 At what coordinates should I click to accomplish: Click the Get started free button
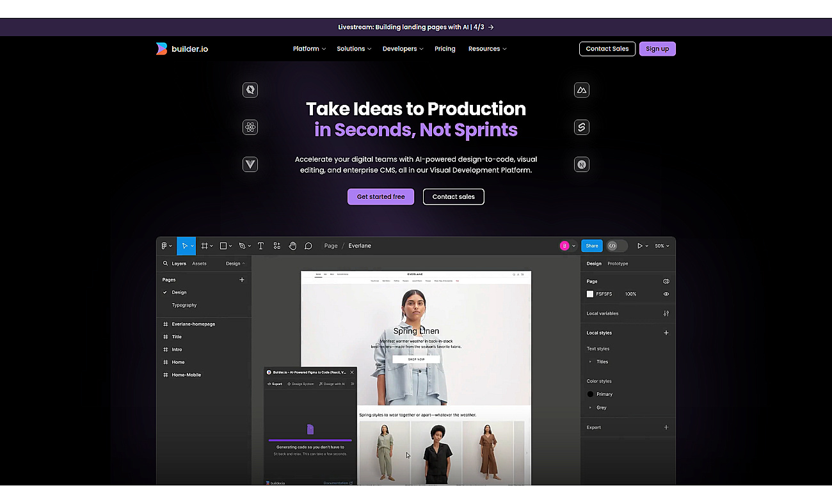click(x=381, y=196)
